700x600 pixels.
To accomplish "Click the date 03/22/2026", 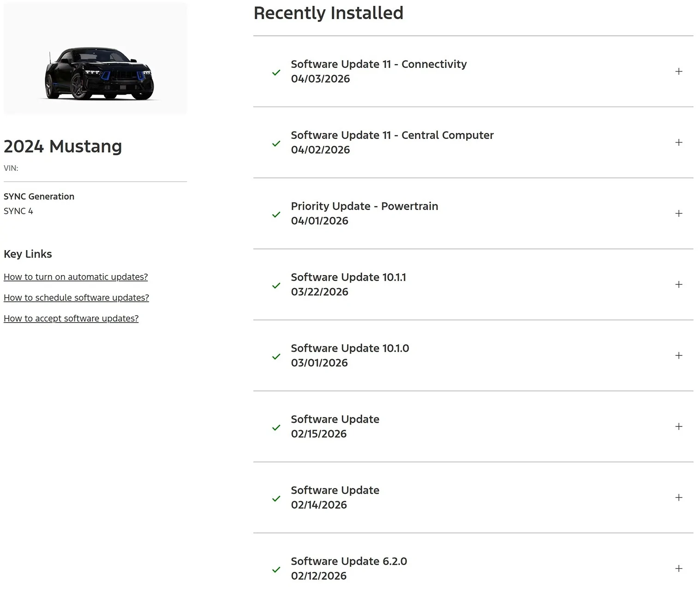I will pos(319,292).
